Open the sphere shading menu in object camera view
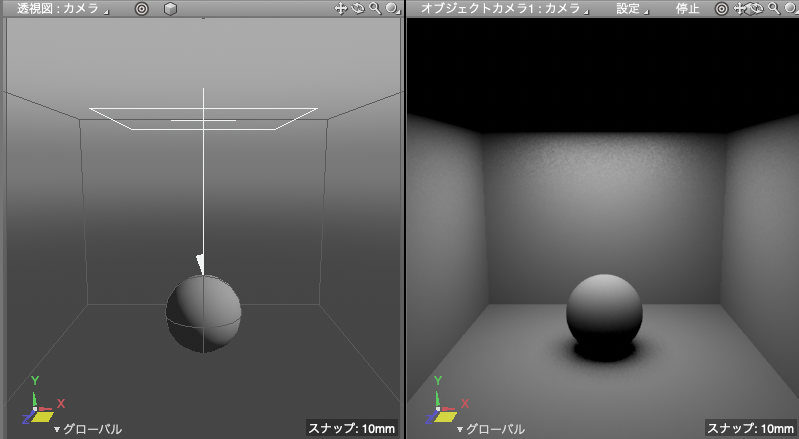Viewport: 799px width, 439px height. [791, 8]
